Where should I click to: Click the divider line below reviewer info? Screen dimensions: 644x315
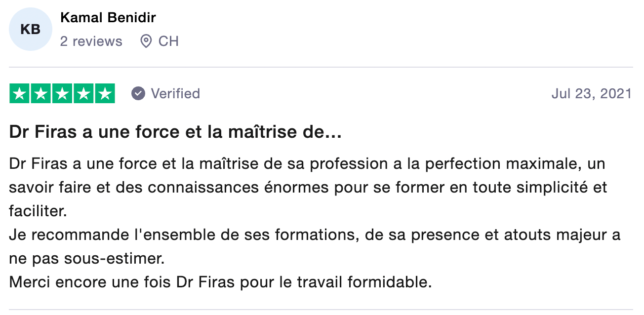pyautogui.click(x=321, y=67)
